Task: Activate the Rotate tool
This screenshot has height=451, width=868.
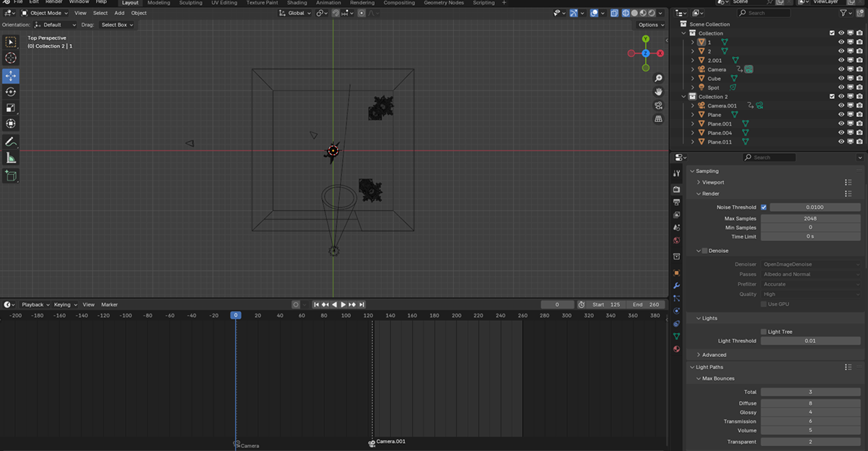Action: [x=11, y=92]
